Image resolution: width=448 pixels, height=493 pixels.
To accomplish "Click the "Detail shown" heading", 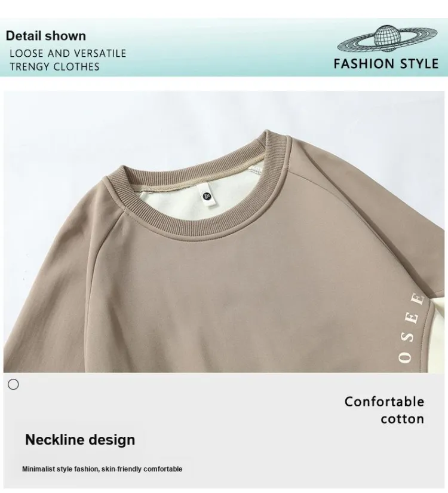I will 46,36.
